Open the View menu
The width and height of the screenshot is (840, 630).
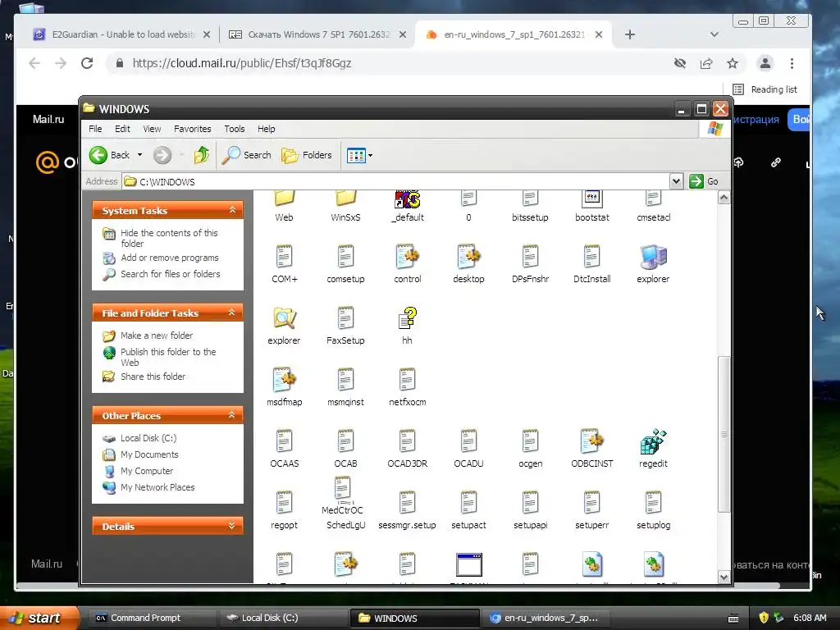[152, 129]
